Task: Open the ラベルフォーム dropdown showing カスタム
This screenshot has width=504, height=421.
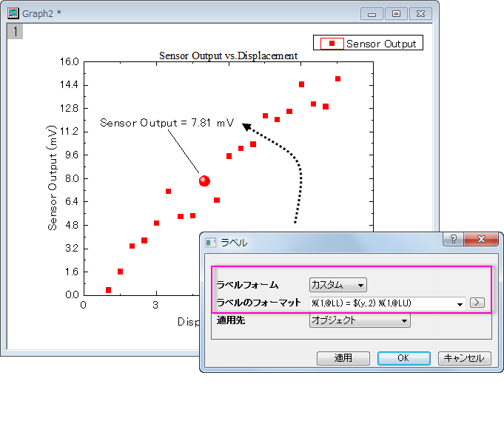Action: (x=337, y=285)
